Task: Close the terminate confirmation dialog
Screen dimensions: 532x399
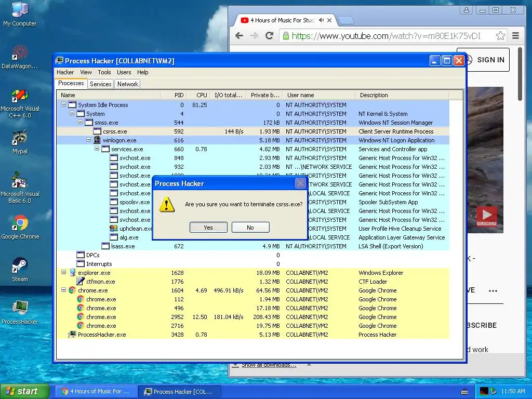Action: (x=300, y=183)
